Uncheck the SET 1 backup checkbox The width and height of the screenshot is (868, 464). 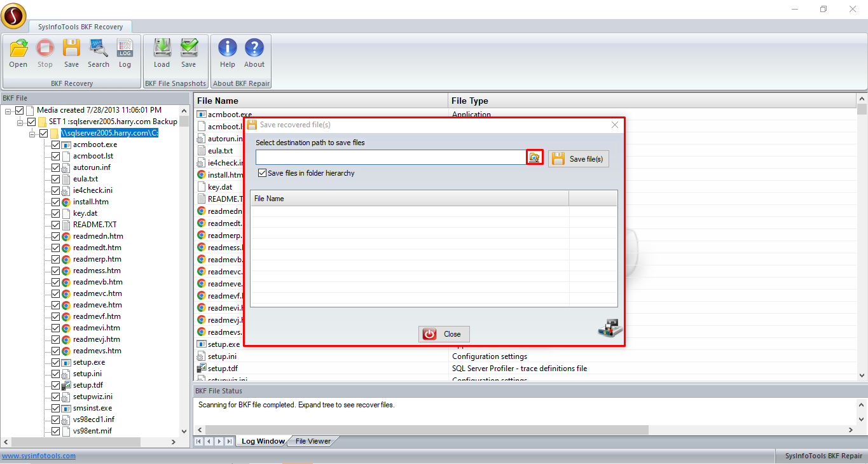pyautogui.click(x=32, y=122)
